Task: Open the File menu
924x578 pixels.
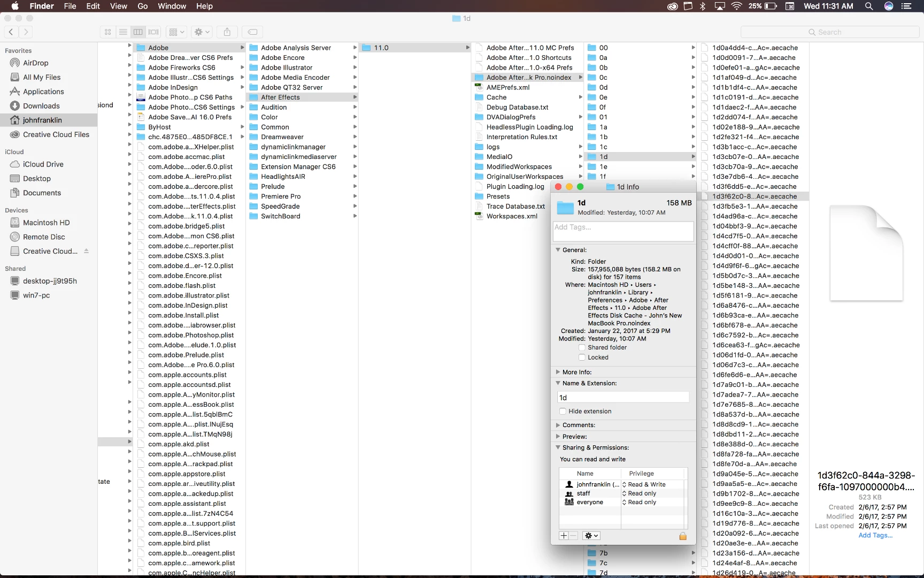Action: (70, 6)
